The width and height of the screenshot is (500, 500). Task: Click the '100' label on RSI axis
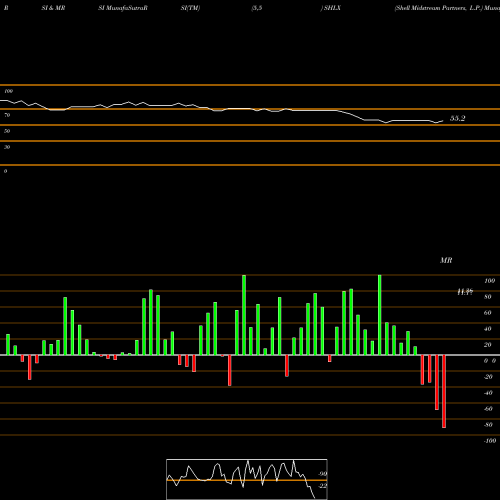tap(9, 91)
